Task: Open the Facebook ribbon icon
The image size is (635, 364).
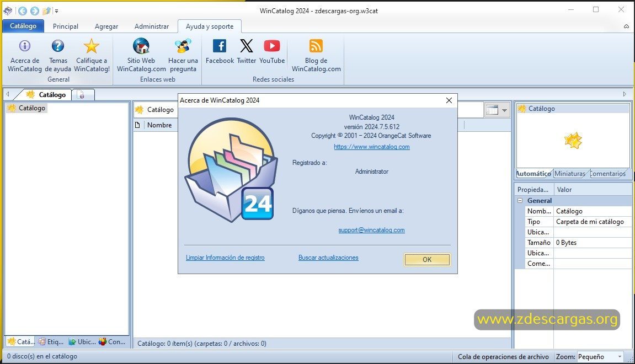Action: tap(220, 46)
